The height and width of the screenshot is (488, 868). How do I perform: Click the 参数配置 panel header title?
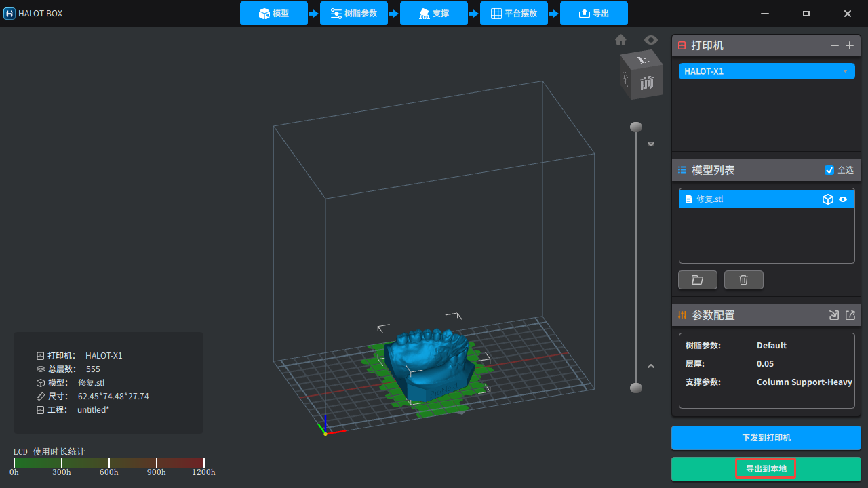click(x=713, y=315)
